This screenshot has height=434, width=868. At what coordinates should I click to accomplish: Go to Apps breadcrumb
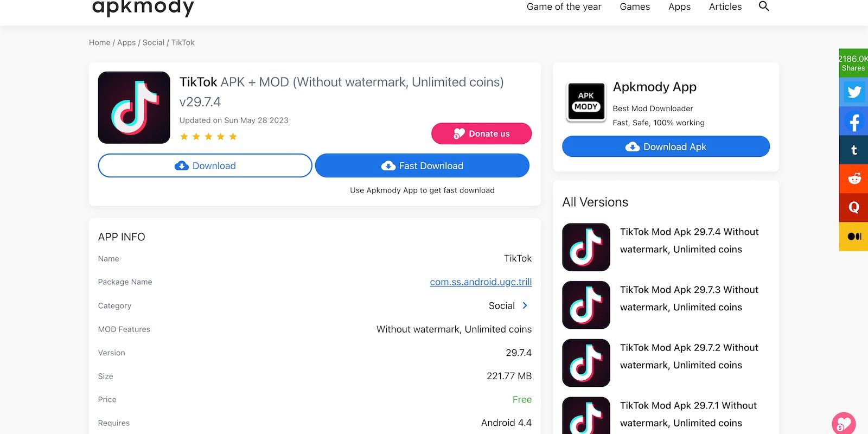pos(126,42)
